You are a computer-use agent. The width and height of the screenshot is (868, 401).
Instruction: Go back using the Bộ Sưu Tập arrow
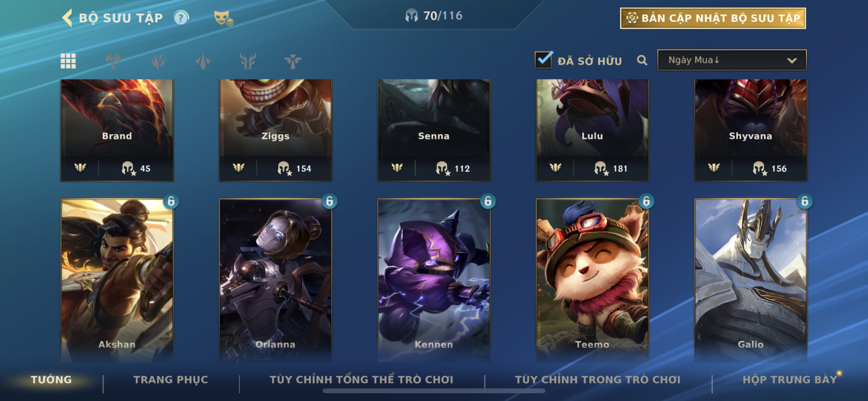pos(67,18)
